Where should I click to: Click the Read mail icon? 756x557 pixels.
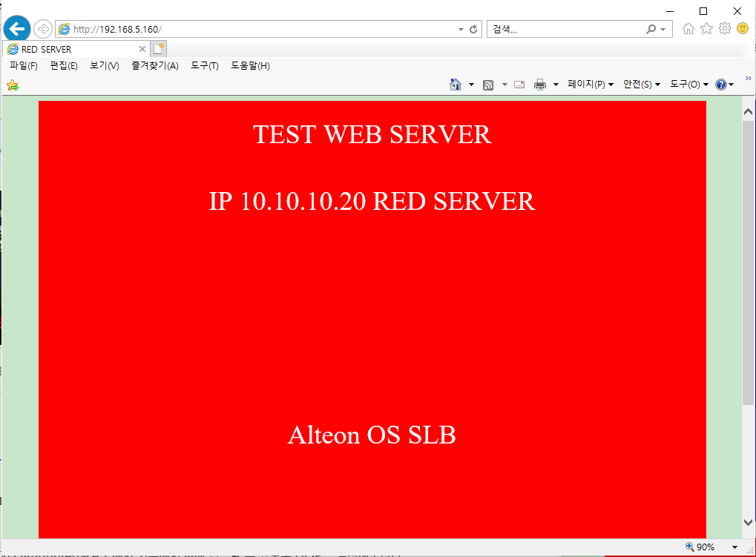519,85
